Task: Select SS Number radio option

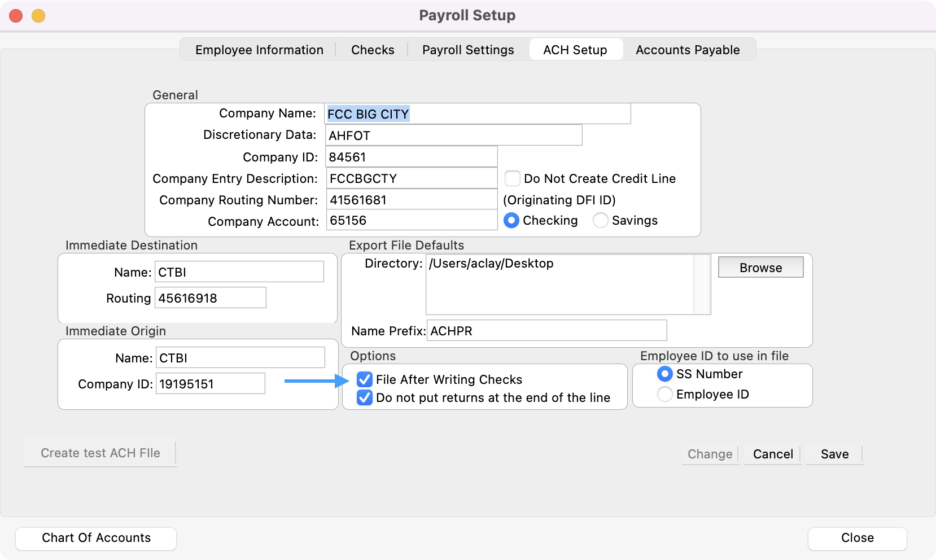Action: click(x=665, y=374)
